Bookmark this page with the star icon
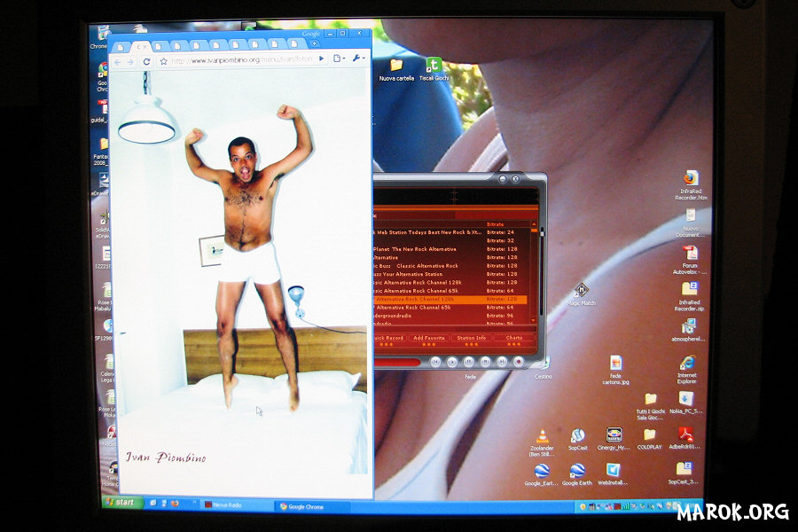Image resolution: width=798 pixels, height=532 pixels. (x=163, y=61)
